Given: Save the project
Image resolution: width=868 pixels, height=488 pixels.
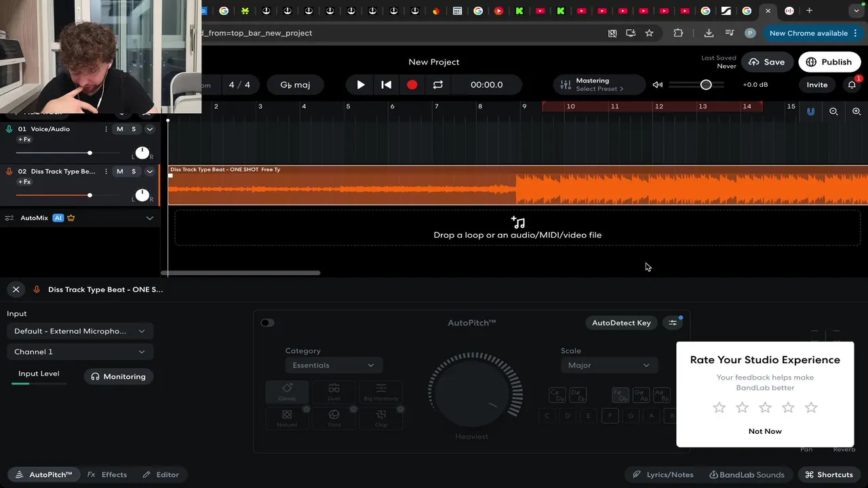Looking at the screenshot, I should (x=766, y=62).
